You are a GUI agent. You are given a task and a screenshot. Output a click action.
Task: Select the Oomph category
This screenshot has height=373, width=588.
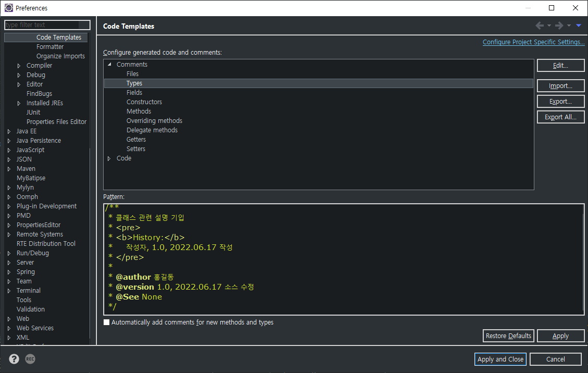27,197
